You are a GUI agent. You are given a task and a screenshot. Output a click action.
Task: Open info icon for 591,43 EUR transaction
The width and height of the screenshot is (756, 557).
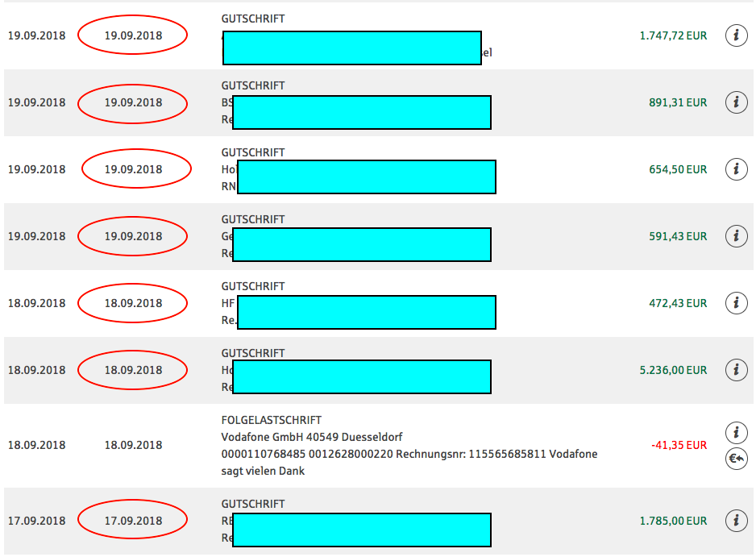coord(736,236)
